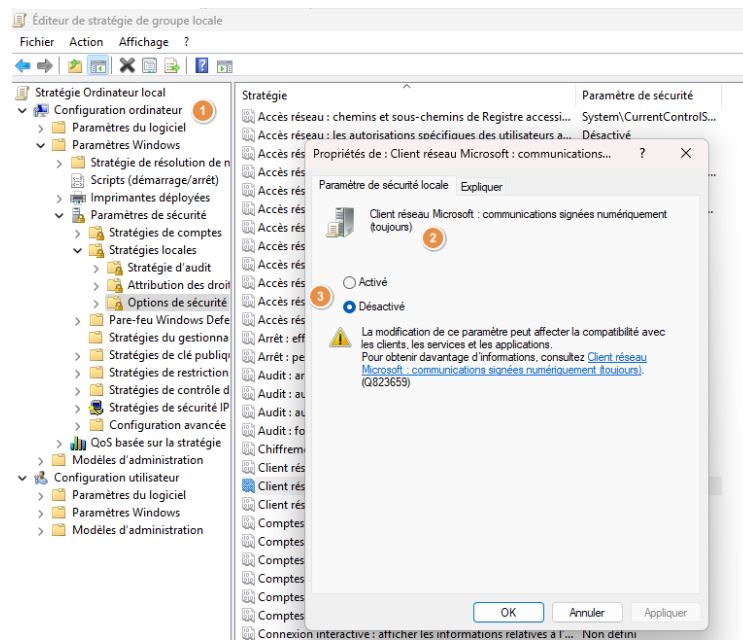743x642 pixels.
Task: Click the Stratégies locales folder icon
Action: (97, 250)
